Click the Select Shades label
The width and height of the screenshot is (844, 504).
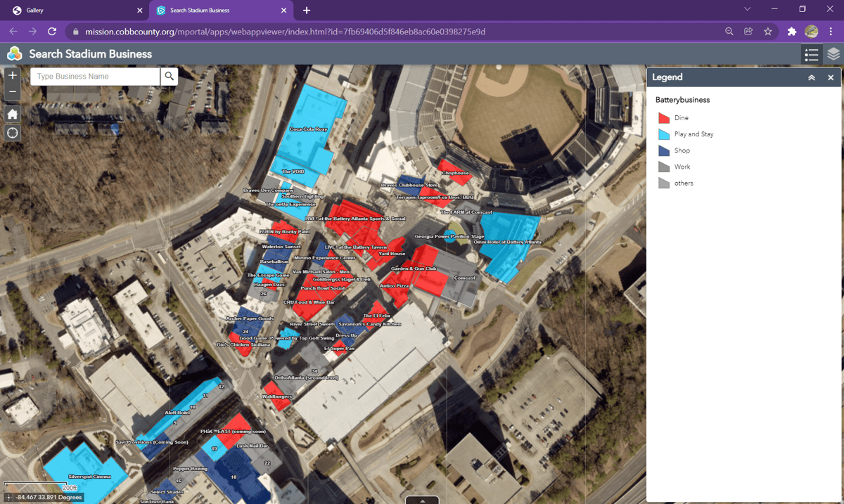pos(167,492)
